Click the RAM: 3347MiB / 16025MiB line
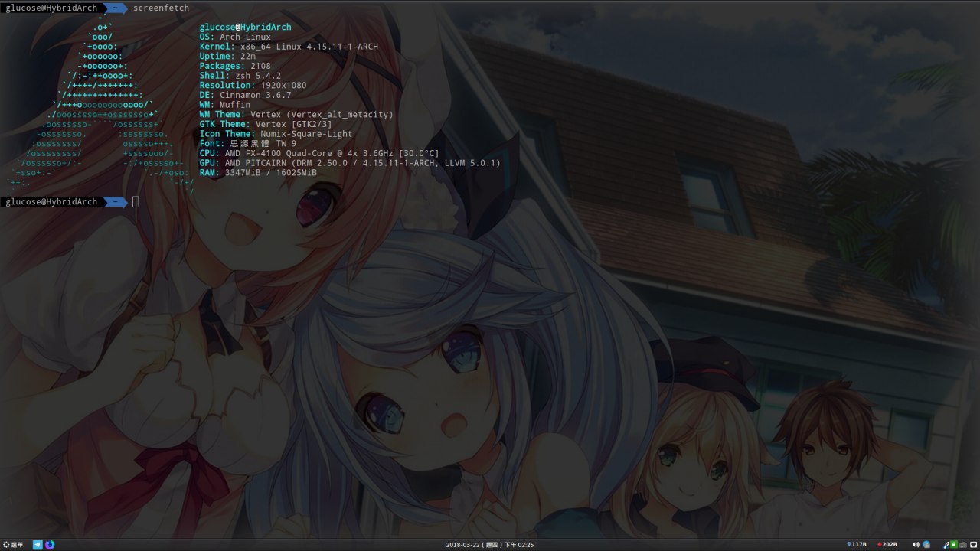Screen dimensions: 980x551 258,173
